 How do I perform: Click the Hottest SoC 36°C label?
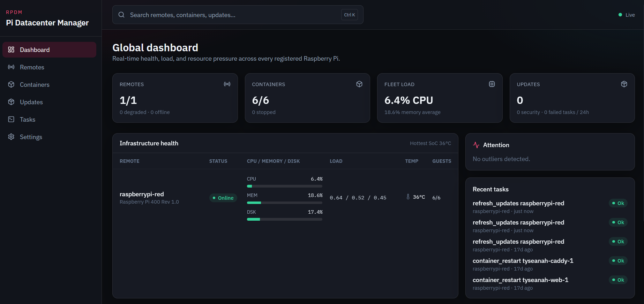(430, 143)
